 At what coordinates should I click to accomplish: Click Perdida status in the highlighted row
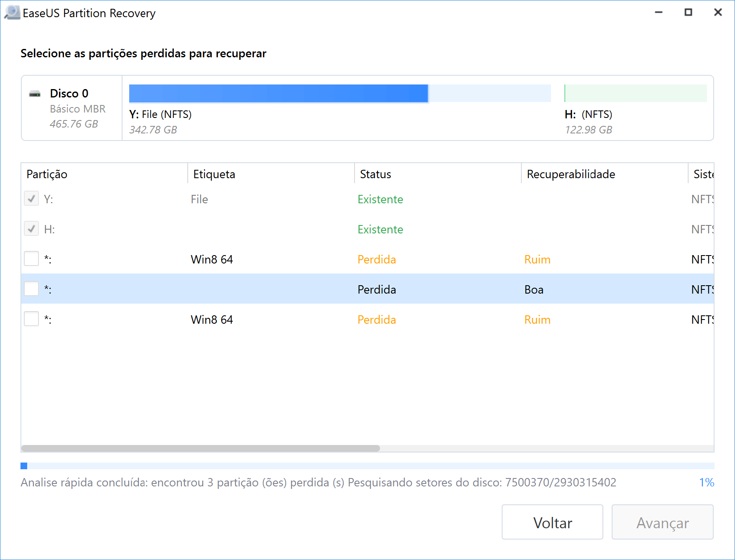pos(376,289)
